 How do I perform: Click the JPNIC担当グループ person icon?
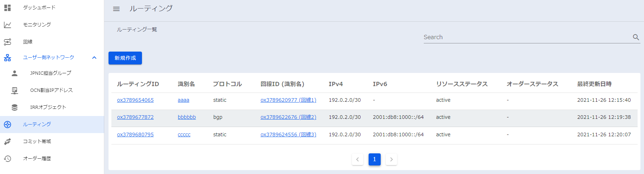click(x=15, y=73)
